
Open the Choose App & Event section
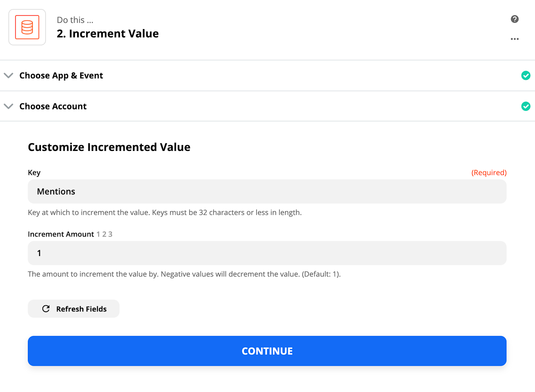(61, 76)
